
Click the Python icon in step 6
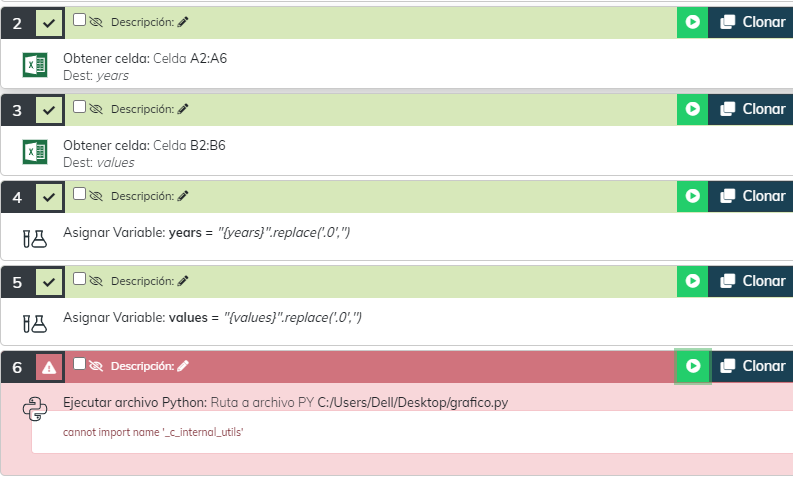pos(35,409)
